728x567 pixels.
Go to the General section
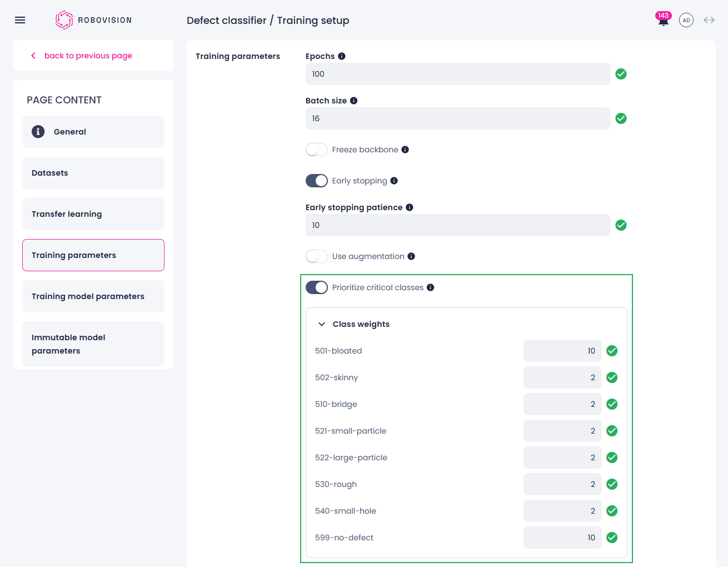[93, 132]
